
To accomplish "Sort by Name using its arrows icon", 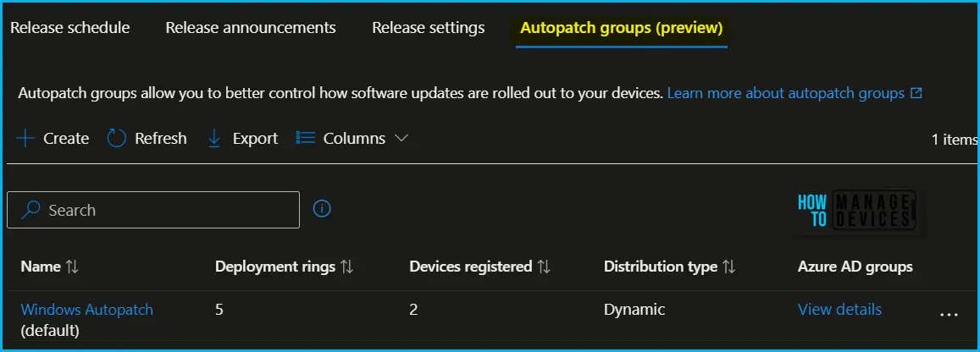I will tap(73, 267).
